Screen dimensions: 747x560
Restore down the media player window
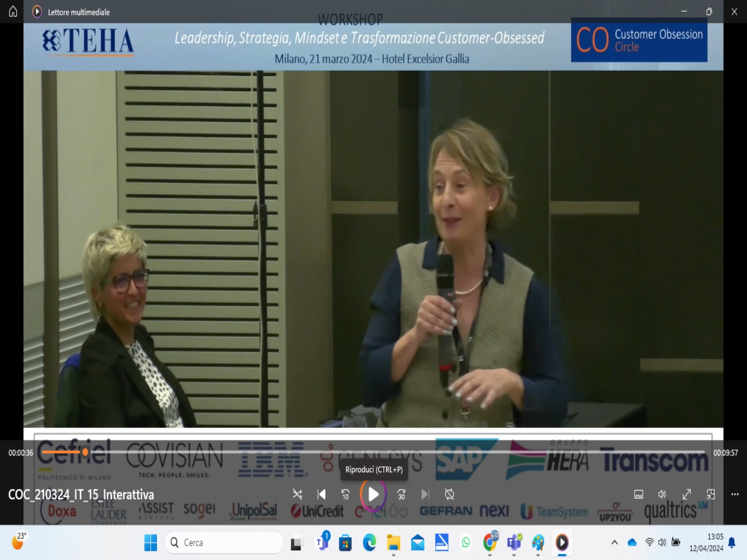pos(709,12)
